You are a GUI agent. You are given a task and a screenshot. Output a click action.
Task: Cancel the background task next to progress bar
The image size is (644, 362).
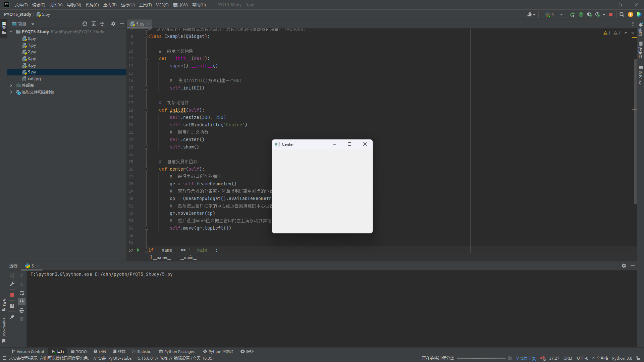tap(510, 358)
